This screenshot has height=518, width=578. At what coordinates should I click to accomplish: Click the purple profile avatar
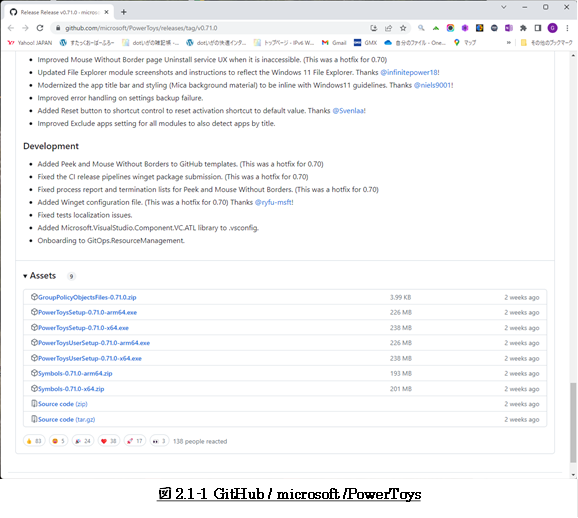pos(552,28)
